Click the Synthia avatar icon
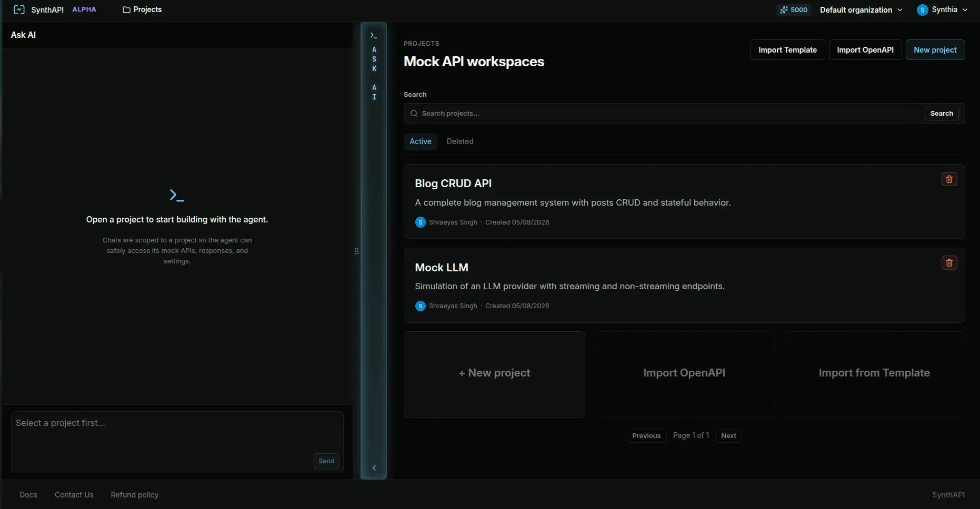This screenshot has width=980, height=509. click(922, 10)
